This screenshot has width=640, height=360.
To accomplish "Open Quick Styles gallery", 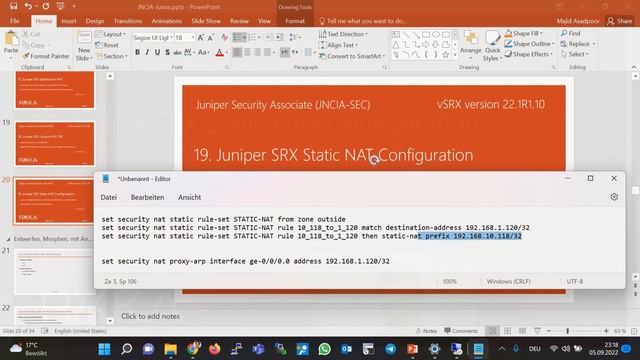I will coord(493,46).
